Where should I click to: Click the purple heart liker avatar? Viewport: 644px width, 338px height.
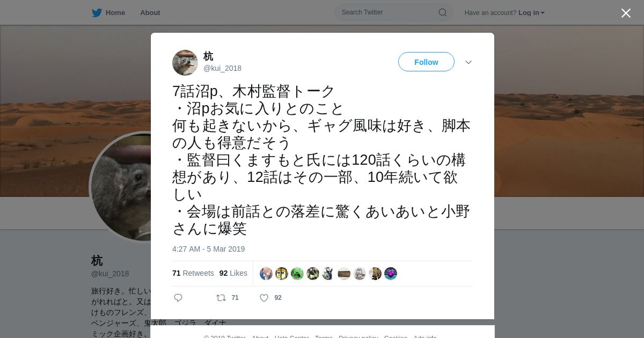coord(391,274)
